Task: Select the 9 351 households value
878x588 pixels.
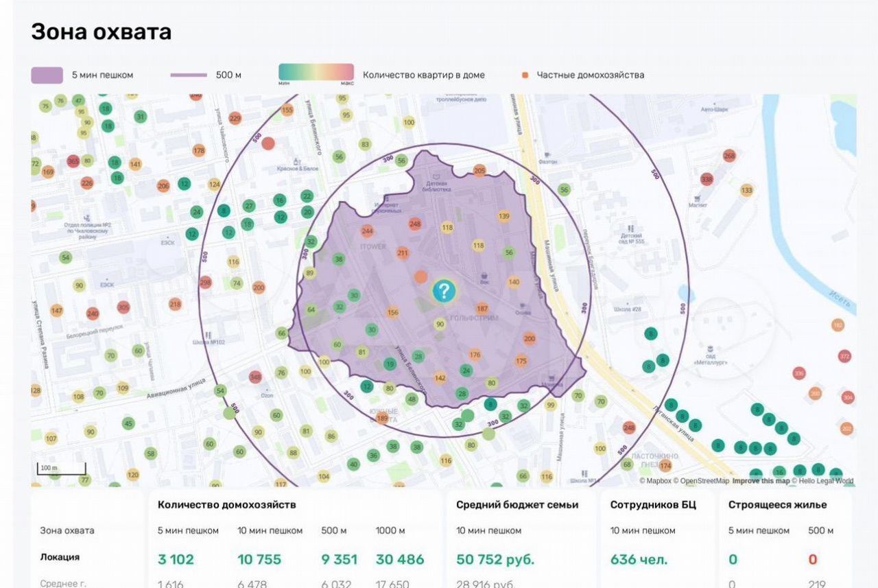Action: [x=340, y=559]
